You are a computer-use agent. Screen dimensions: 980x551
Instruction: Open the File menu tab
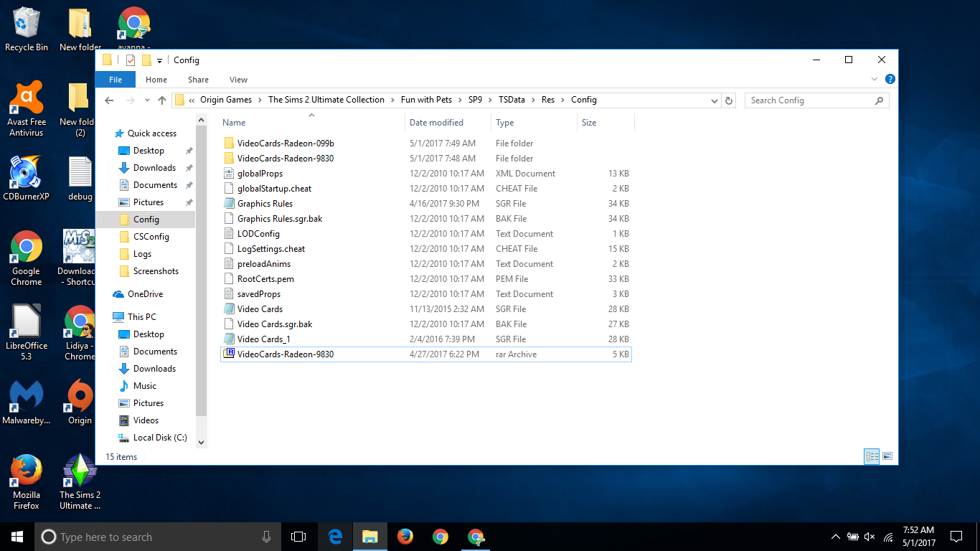coord(116,80)
